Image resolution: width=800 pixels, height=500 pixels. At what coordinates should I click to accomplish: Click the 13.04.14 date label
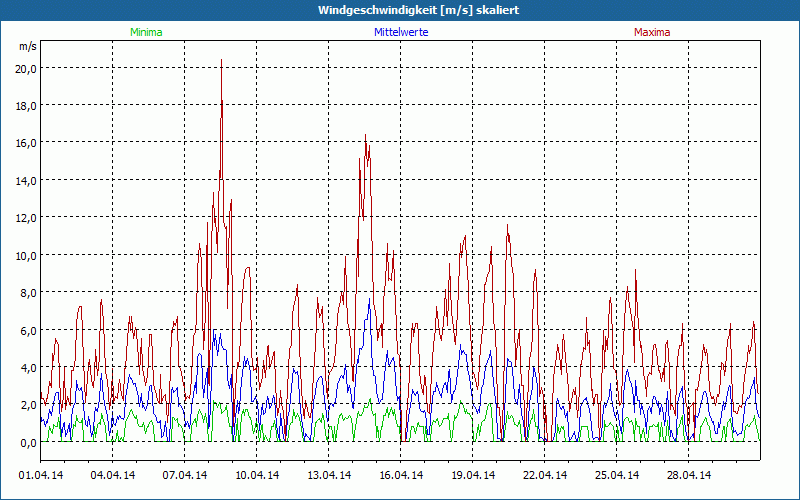coord(329,476)
